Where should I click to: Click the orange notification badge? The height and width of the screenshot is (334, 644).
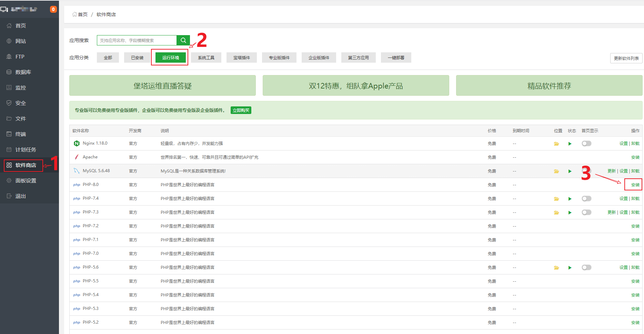(53, 9)
